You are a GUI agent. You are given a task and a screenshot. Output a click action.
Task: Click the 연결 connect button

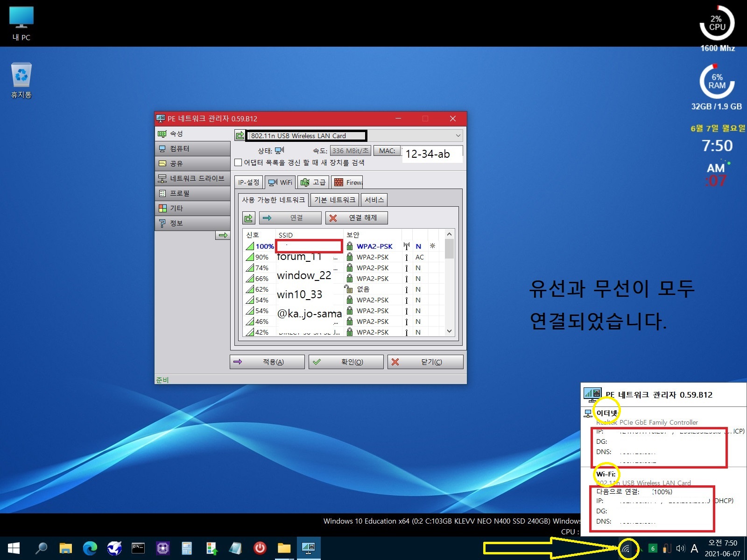click(290, 218)
